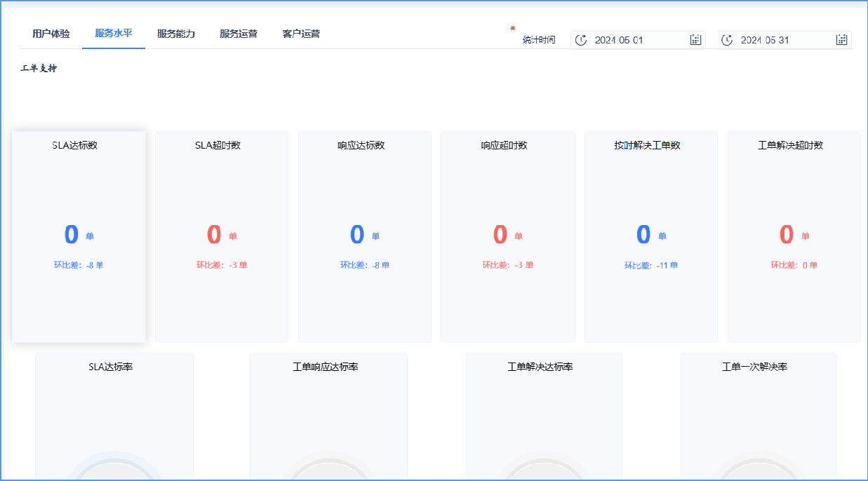
Task: Open the 按时解决工单数 card
Action: 651,236
